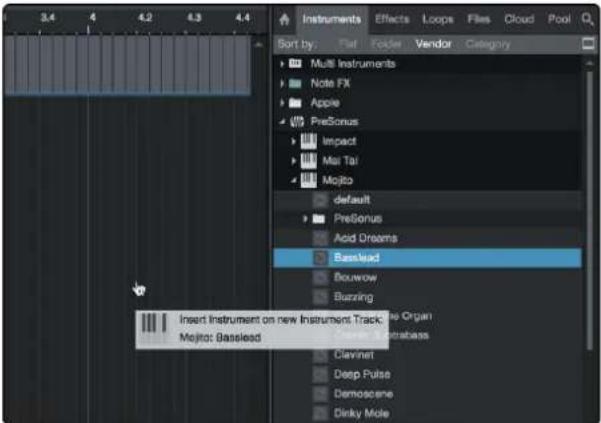Viewport: 601px width, 423px height.
Task: Click the Multi Instruments folder icon
Action: tap(295, 63)
